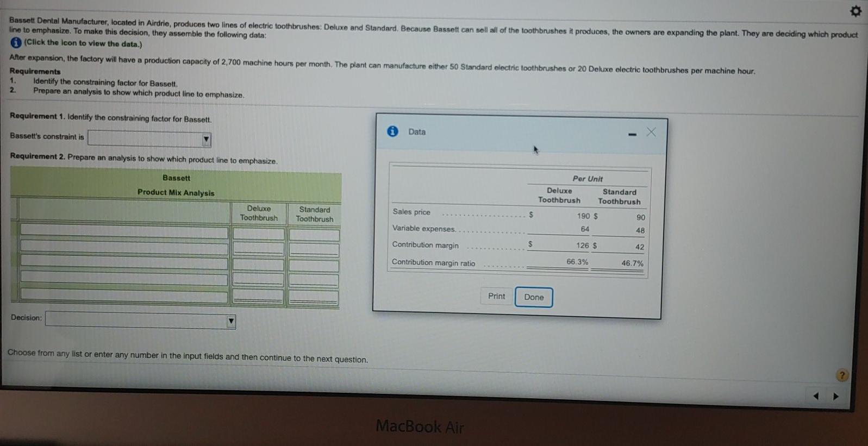Go to the next question arrow
The width and height of the screenshot is (868, 446).
tap(836, 396)
